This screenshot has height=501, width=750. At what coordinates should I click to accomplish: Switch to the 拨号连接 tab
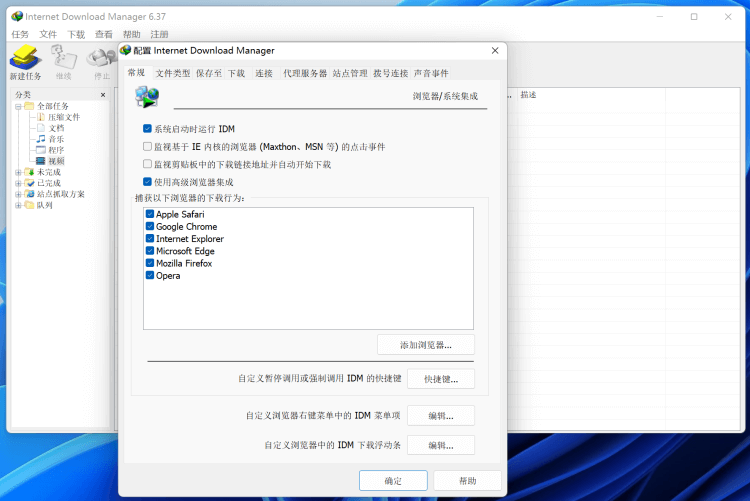(x=391, y=73)
